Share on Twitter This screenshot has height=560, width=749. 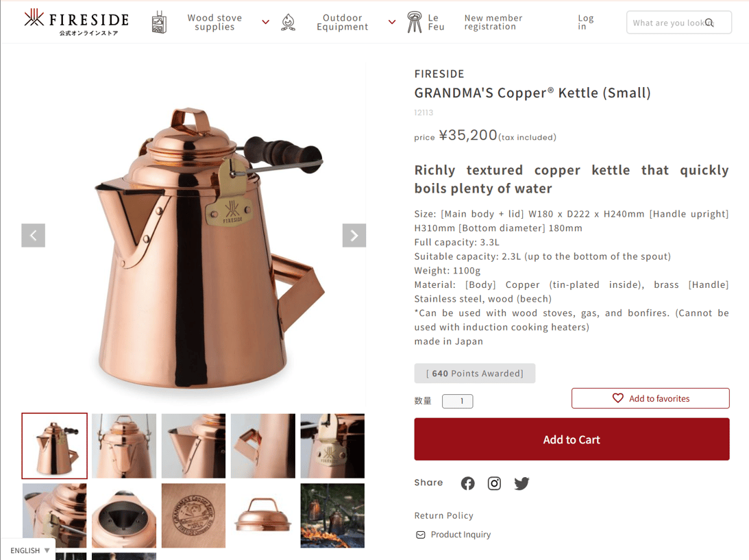(x=521, y=483)
